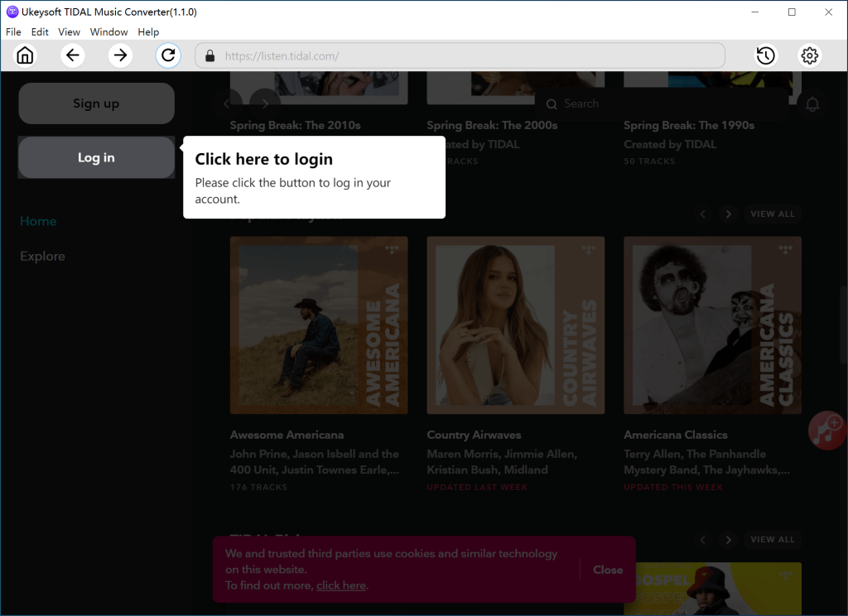Open the Window menu
The height and width of the screenshot is (616, 848).
pyautogui.click(x=108, y=31)
